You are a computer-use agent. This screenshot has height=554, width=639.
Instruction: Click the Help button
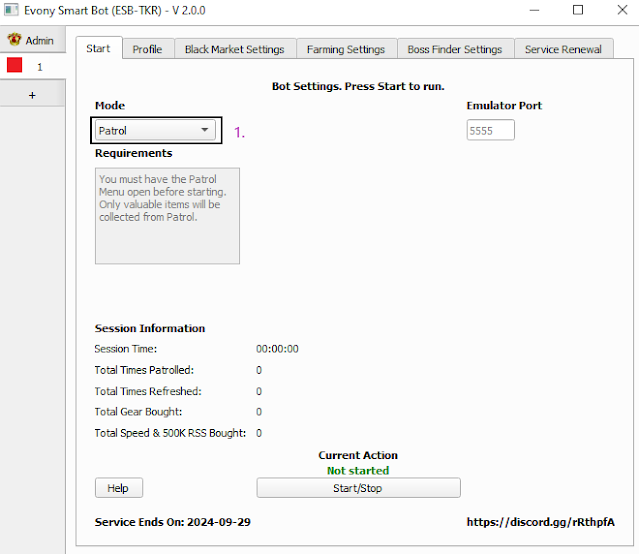pos(119,488)
